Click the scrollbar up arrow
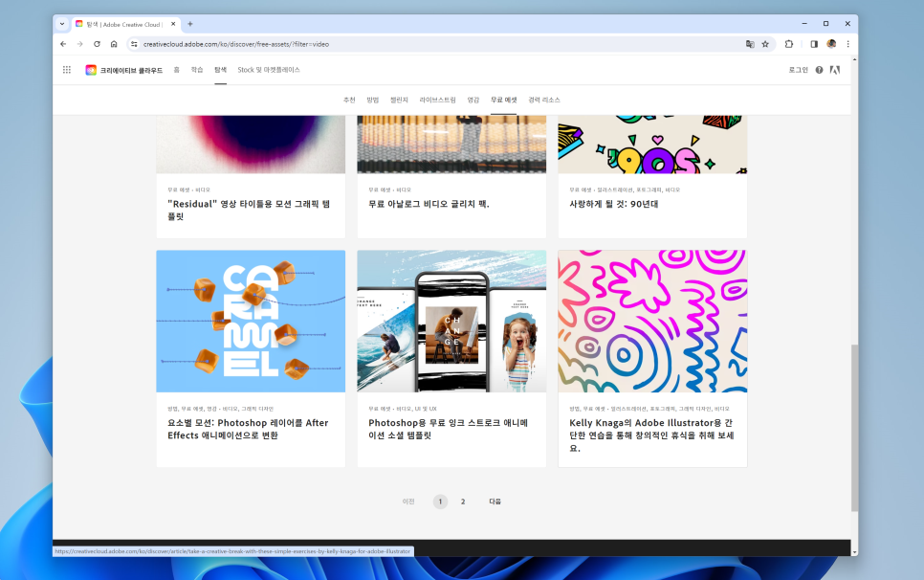 [854, 59]
